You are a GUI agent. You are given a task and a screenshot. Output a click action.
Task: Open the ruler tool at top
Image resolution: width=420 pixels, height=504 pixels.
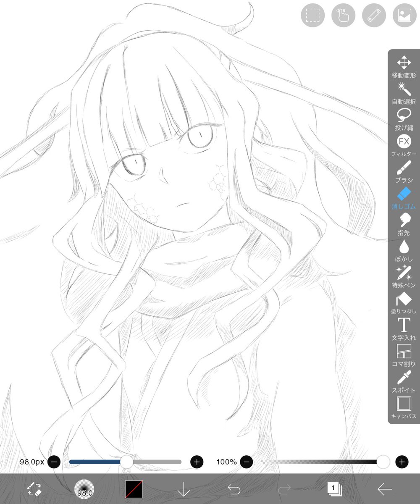click(x=374, y=16)
